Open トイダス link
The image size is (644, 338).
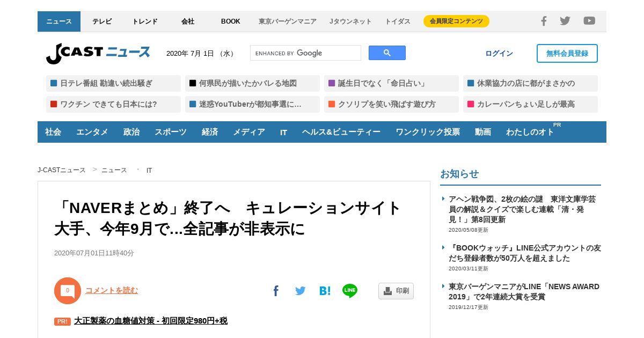coord(398,21)
